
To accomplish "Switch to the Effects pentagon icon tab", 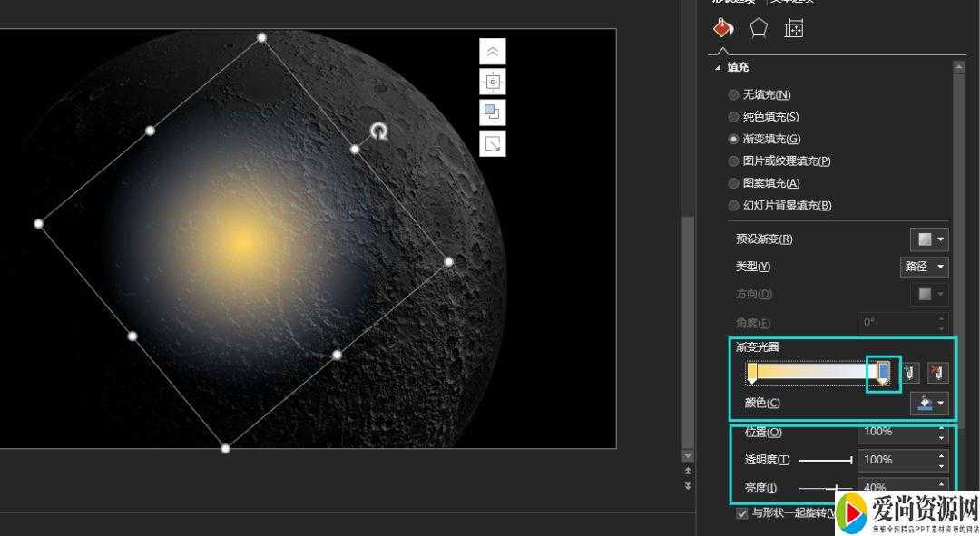I will (x=759, y=28).
